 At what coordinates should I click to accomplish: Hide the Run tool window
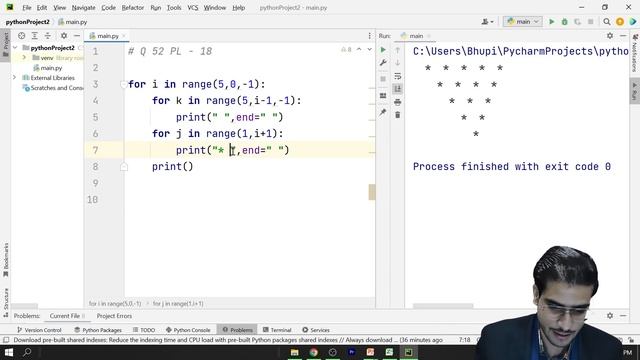tap(623, 36)
